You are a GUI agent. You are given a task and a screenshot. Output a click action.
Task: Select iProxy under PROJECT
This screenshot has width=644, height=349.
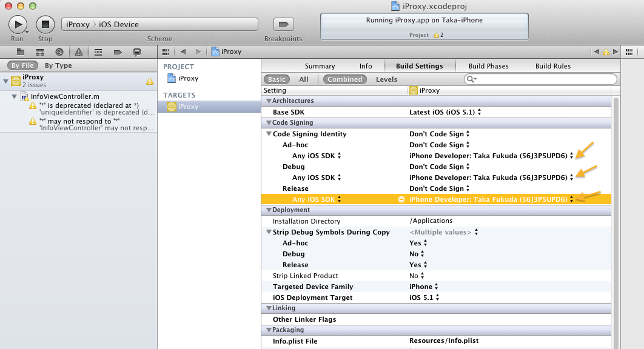tap(183, 78)
